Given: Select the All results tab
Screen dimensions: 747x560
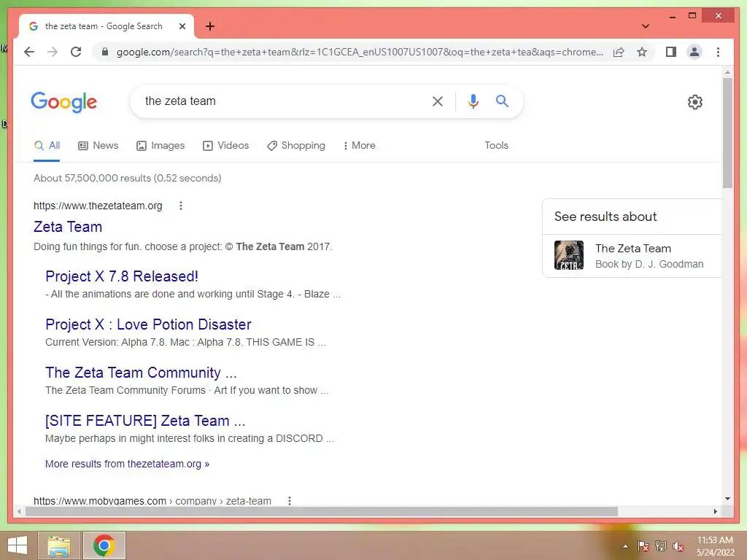Looking at the screenshot, I should (47, 146).
